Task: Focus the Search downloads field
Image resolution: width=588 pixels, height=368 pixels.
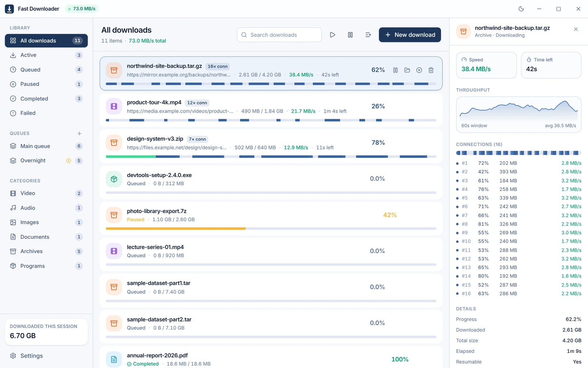Action: 279,35
